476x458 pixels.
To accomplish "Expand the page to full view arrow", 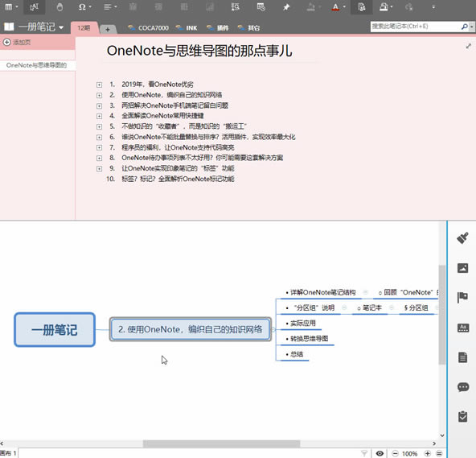I will [469, 46].
